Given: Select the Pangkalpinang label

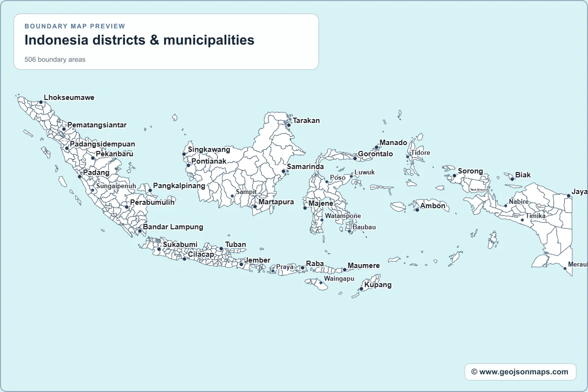Looking at the screenshot, I should [179, 186].
